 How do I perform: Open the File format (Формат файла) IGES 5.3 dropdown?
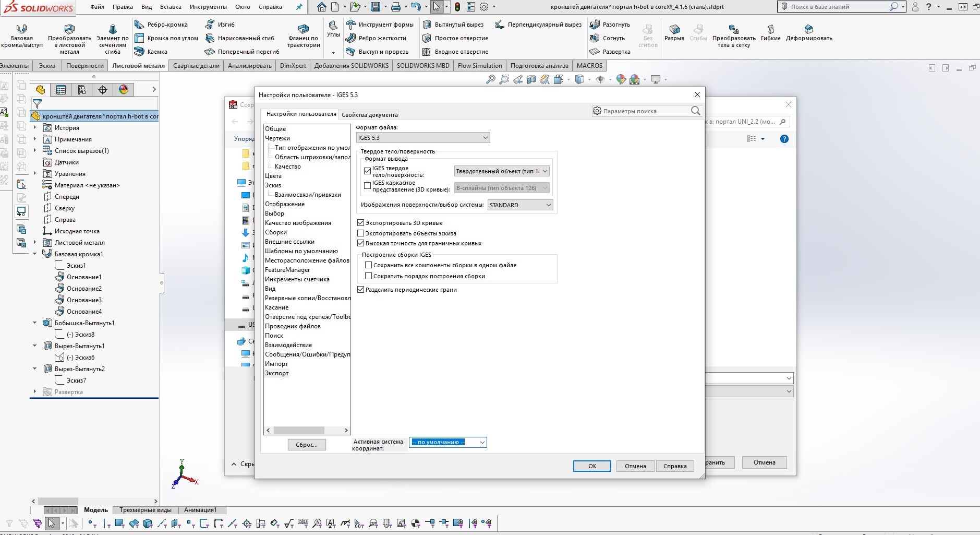[x=423, y=138]
